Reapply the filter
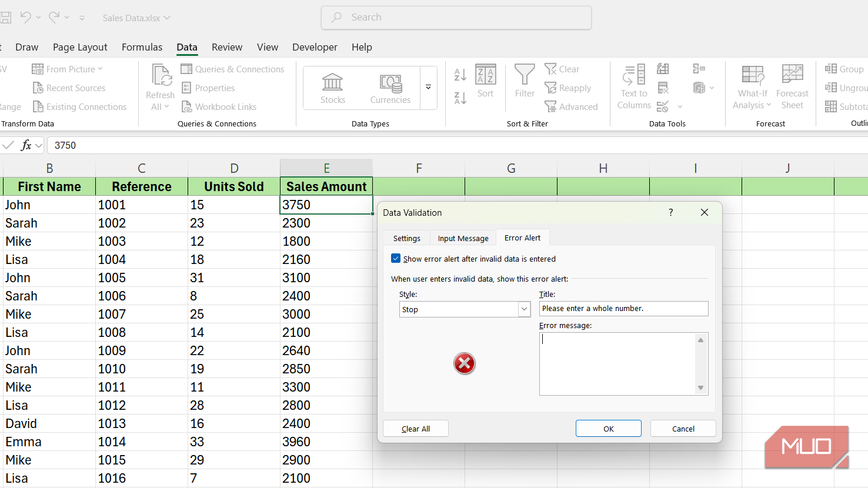This screenshot has width=868, height=488. tap(567, 88)
